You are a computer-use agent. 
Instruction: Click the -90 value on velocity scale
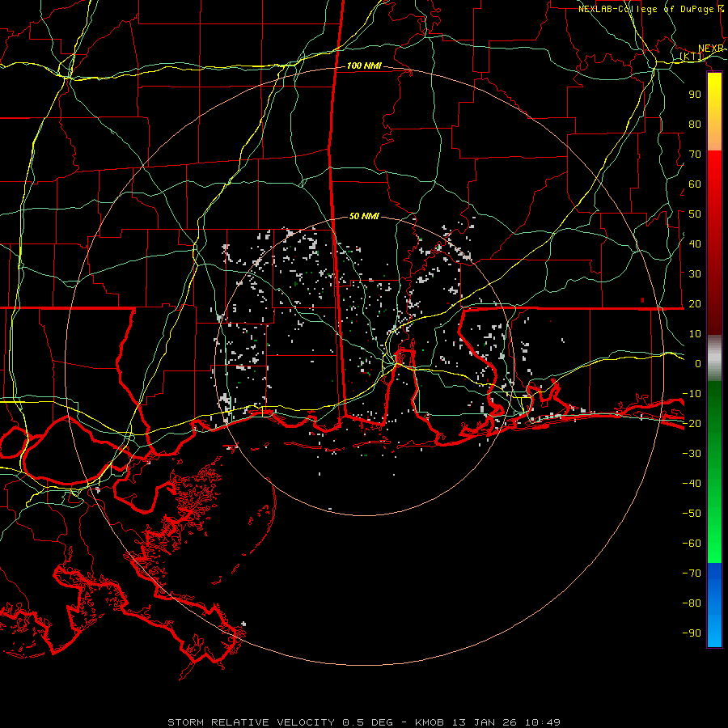692,633
